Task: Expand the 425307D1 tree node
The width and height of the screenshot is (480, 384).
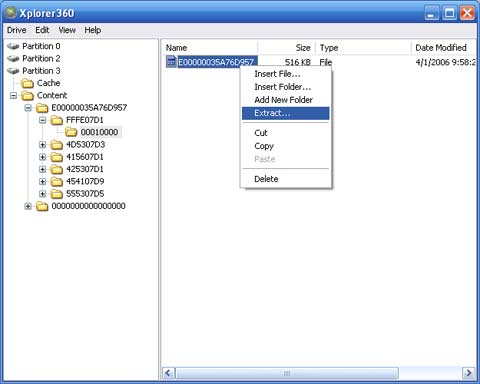Action: click(x=43, y=170)
